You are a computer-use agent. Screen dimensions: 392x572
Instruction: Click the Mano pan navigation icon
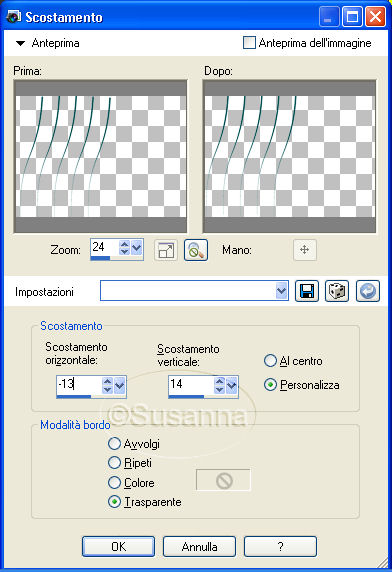tap(304, 250)
